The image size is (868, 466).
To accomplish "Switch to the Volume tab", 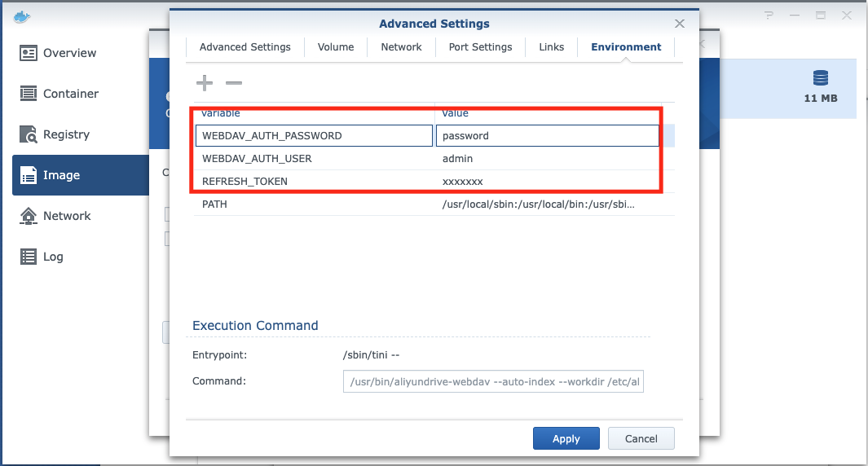I will tap(336, 47).
